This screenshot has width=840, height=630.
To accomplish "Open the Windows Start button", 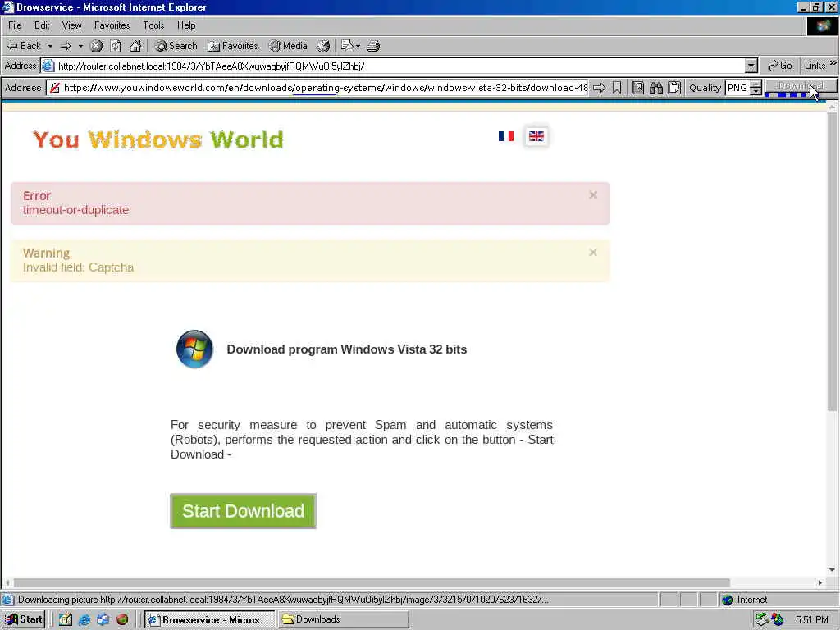I will [x=24, y=620].
